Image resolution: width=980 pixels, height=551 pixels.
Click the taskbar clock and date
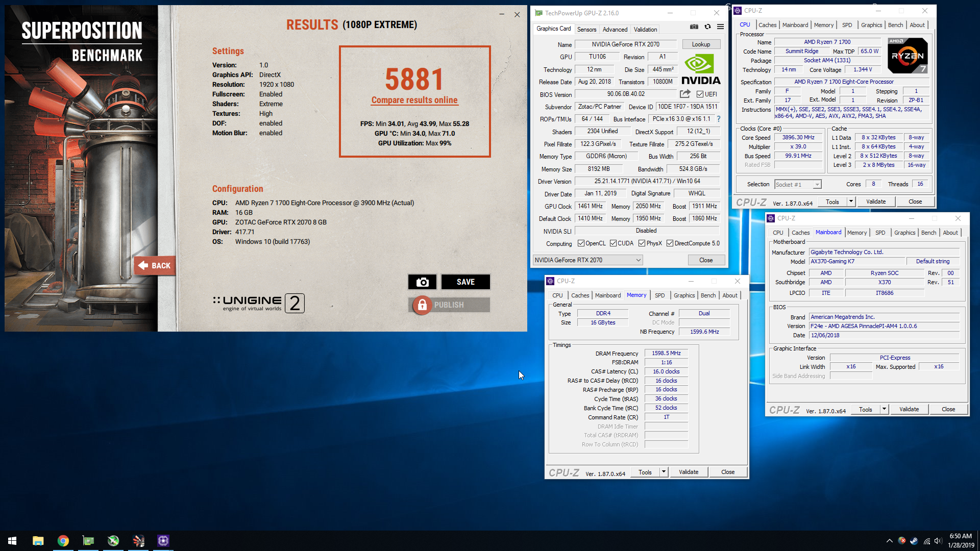pyautogui.click(x=961, y=541)
